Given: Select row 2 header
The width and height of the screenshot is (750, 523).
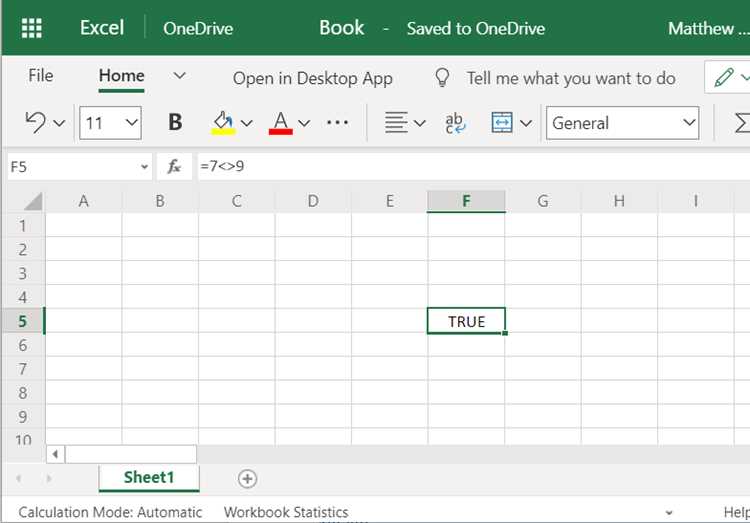Looking at the screenshot, I should tap(23, 249).
